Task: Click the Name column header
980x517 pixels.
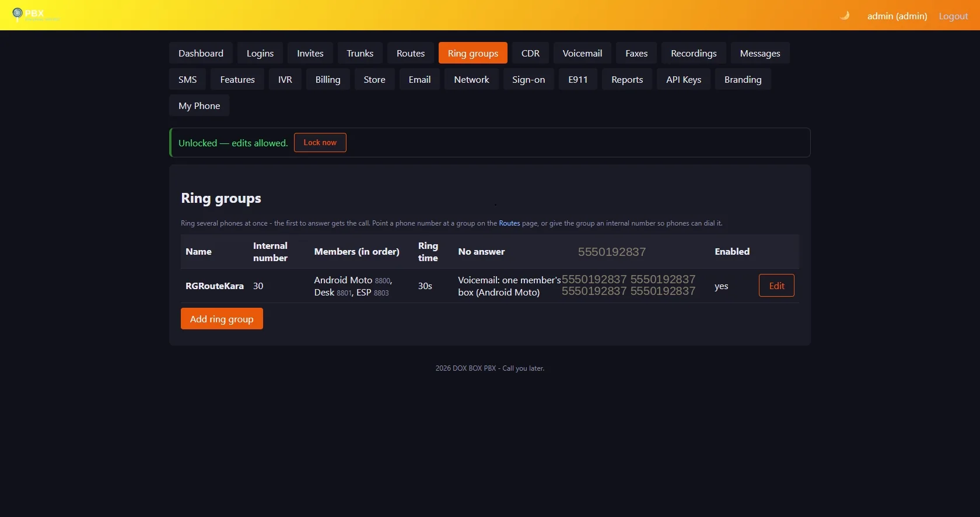Action: 198,251
